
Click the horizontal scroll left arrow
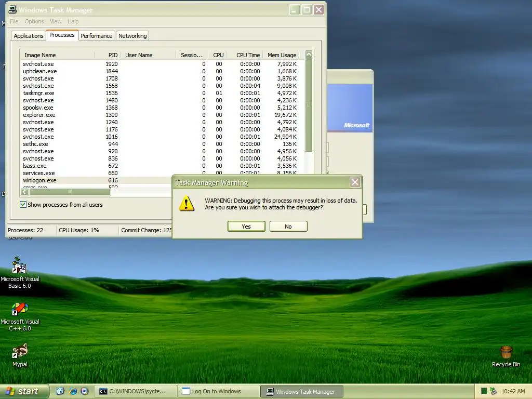[x=24, y=192]
